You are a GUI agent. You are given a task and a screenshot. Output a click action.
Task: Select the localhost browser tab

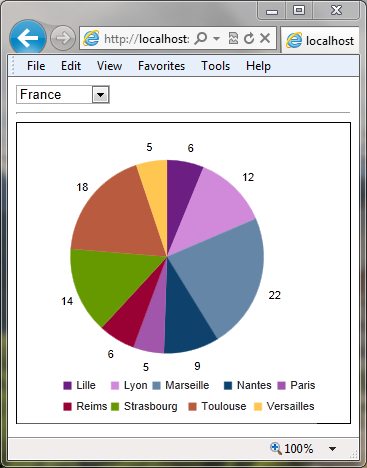pos(320,40)
